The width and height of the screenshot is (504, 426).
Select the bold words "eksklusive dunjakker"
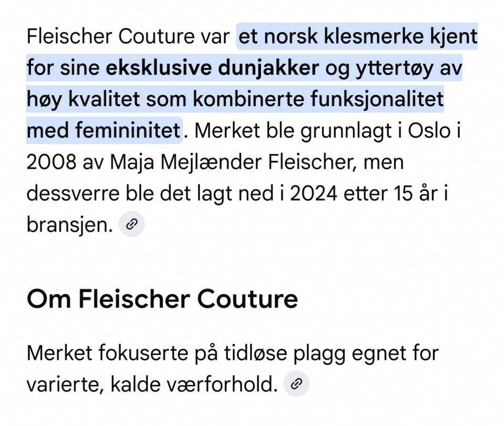point(212,68)
